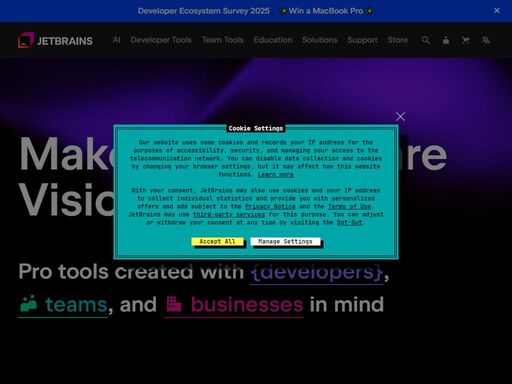Viewport: 512px width, 384px height.
Task: Close the cookie dialog with its X
Action: [400, 116]
